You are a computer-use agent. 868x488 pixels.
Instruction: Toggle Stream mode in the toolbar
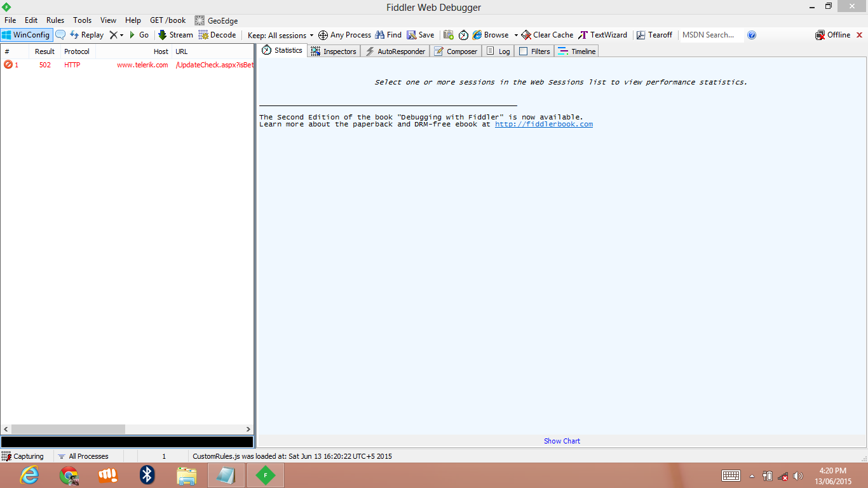(175, 35)
